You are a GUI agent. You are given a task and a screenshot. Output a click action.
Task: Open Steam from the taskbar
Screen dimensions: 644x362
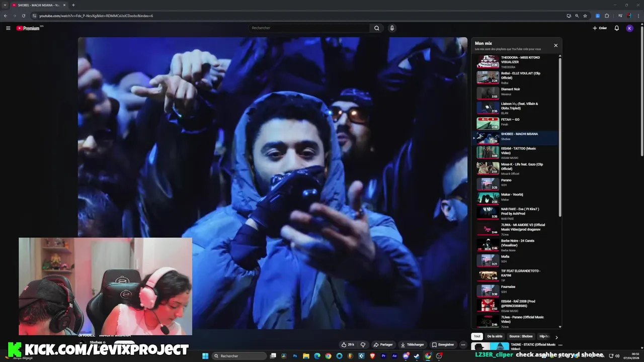click(x=417, y=356)
